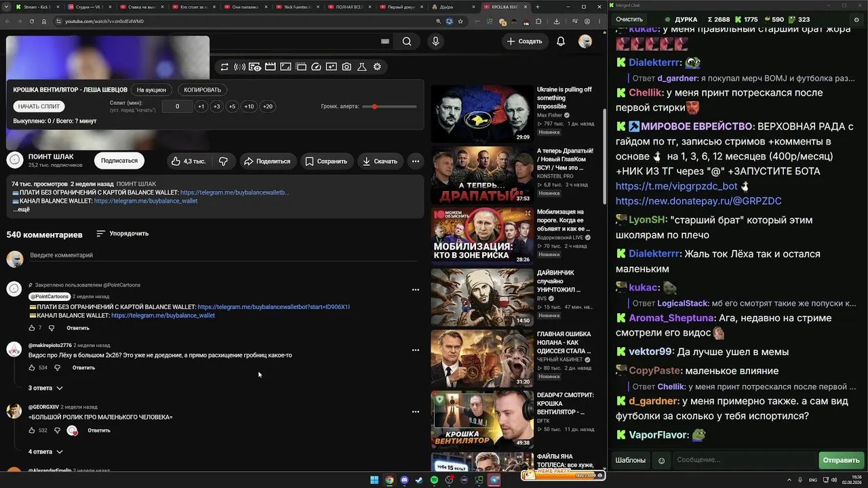Viewport: 868px width, 488px height.
Task: Toggle the loop icon in extension toolbar
Action: tap(224, 66)
